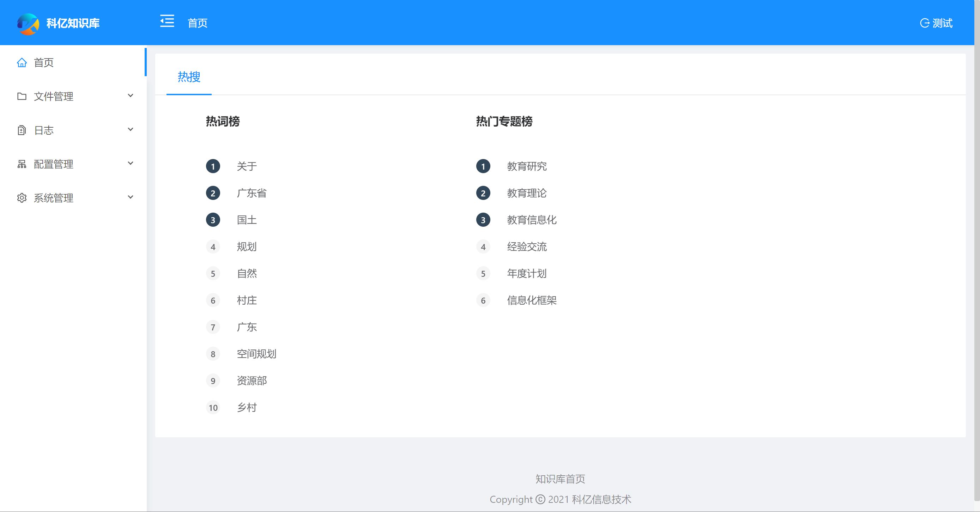
Task: Open the 测试 user menu
Action: (942, 23)
